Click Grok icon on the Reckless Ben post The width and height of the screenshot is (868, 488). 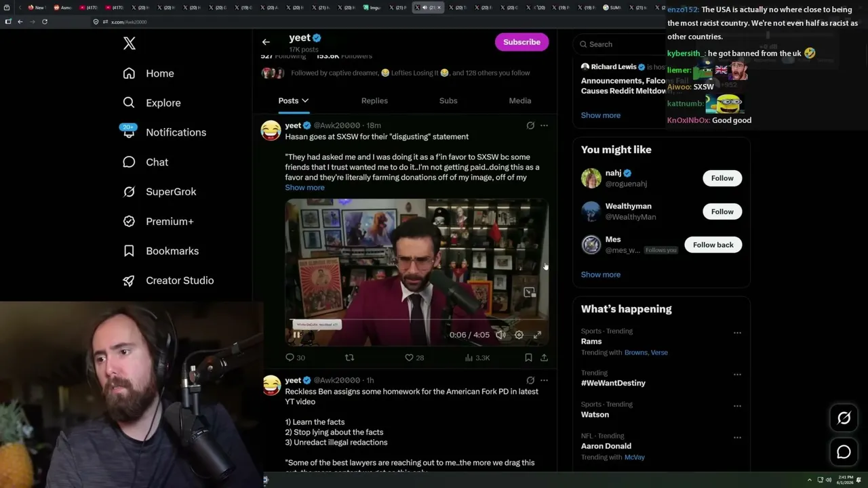pos(530,380)
